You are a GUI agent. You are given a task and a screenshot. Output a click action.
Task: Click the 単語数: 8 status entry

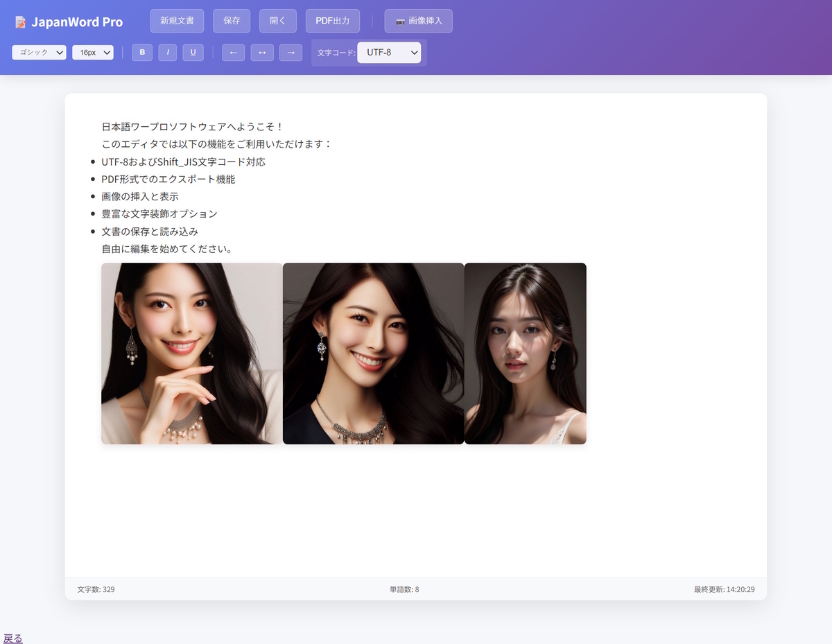tap(404, 589)
